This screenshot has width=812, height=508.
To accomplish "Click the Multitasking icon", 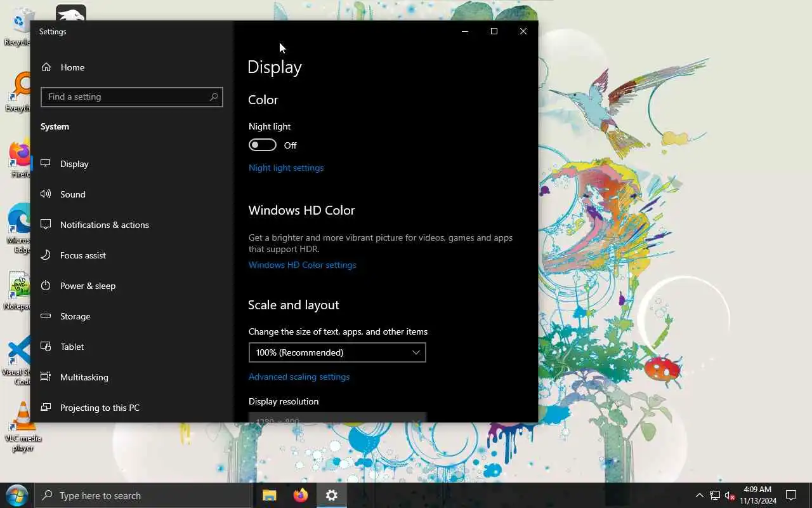I will [x=46, y=377].
